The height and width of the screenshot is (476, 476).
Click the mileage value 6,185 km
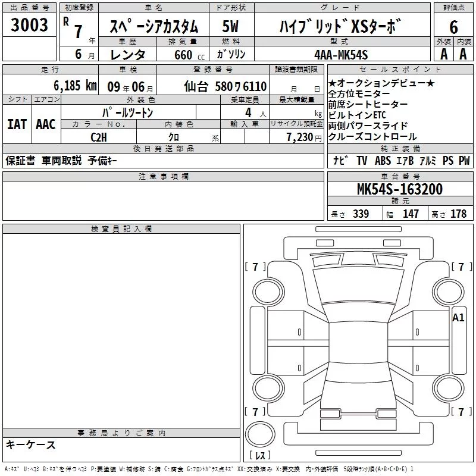click(x=75, y=86)
